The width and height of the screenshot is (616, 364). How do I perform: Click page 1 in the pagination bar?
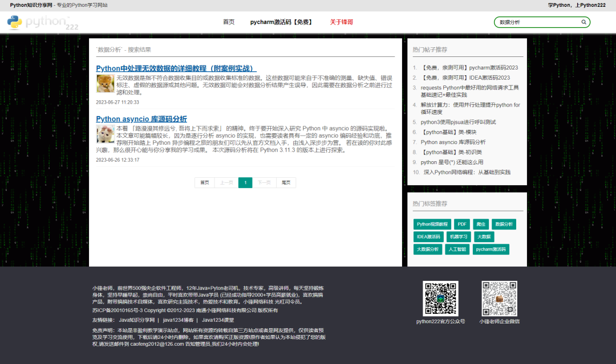(245, 182)
